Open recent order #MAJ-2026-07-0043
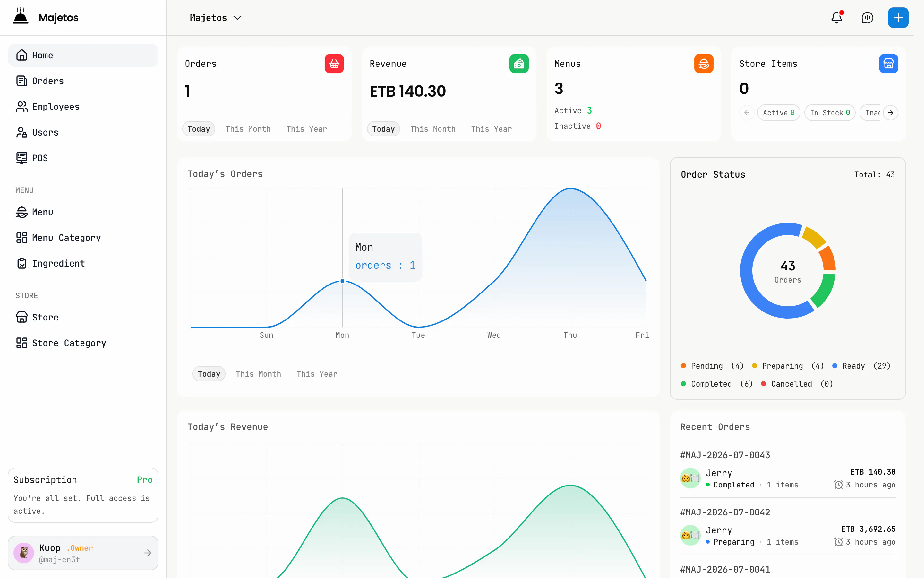The image size is (924, 578). point(788,470)
